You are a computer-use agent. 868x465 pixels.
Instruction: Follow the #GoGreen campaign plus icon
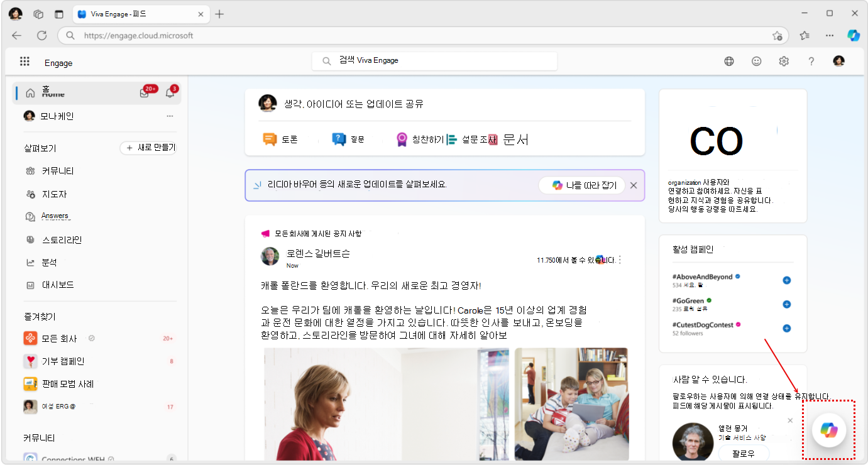[x=786, y=304]
